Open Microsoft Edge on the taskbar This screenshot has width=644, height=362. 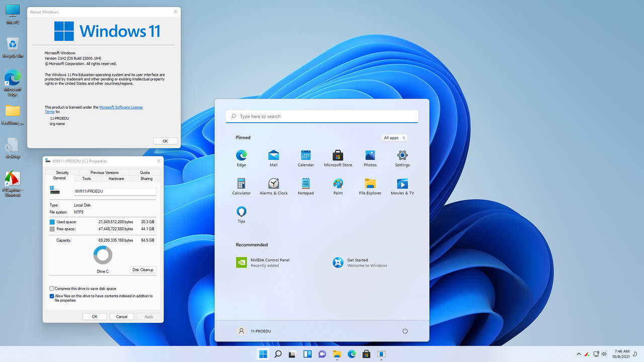[352, 354]
